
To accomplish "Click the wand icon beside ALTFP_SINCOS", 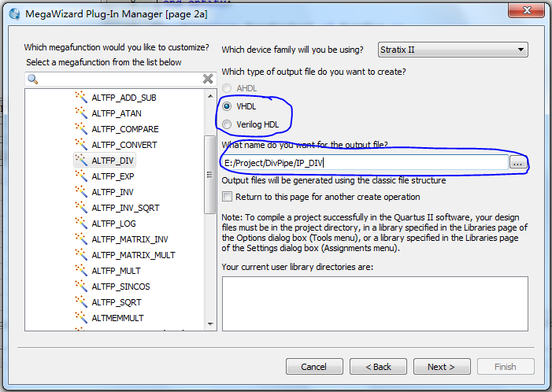I will pyautogui.click(x=81, y=286).
